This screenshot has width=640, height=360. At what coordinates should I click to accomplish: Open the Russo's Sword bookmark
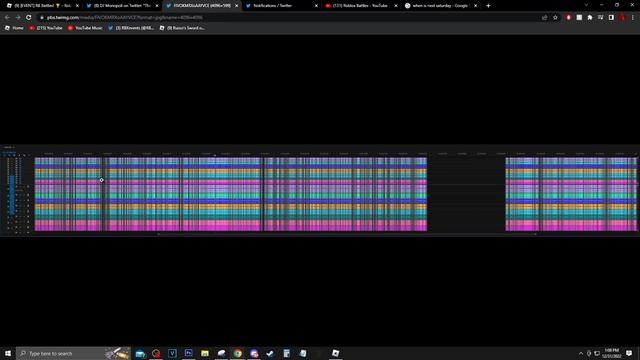[x=182, y=28]
